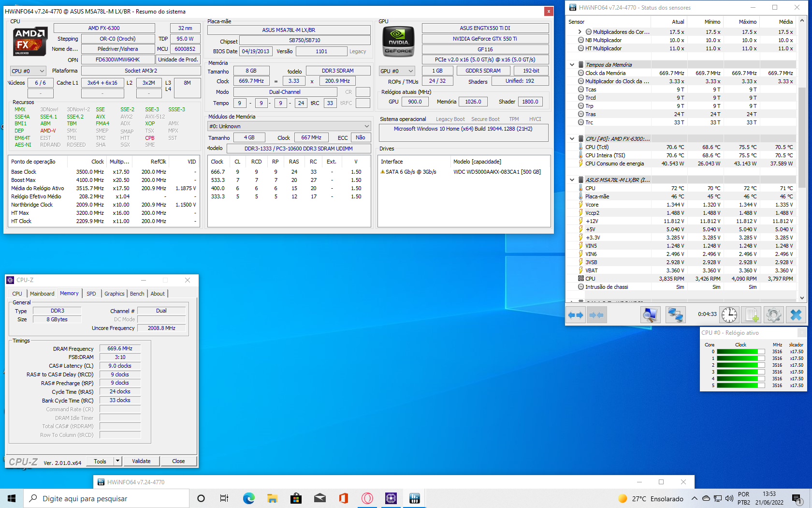Collapse the ASUS M5A78L-M LX/BR sensor group
This screenshot has width=812, height=508.
pyautogui.click(x=572, y=180)
